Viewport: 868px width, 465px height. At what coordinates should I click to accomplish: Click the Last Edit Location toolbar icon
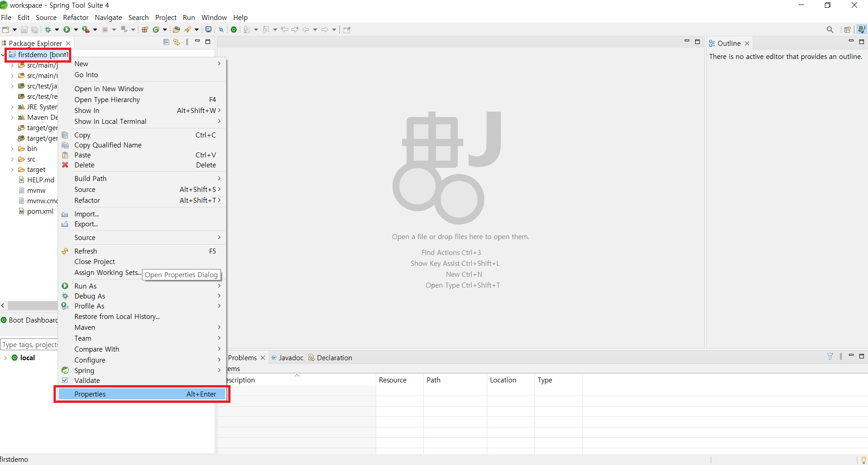pyautogui.click(x=284, y=30)
